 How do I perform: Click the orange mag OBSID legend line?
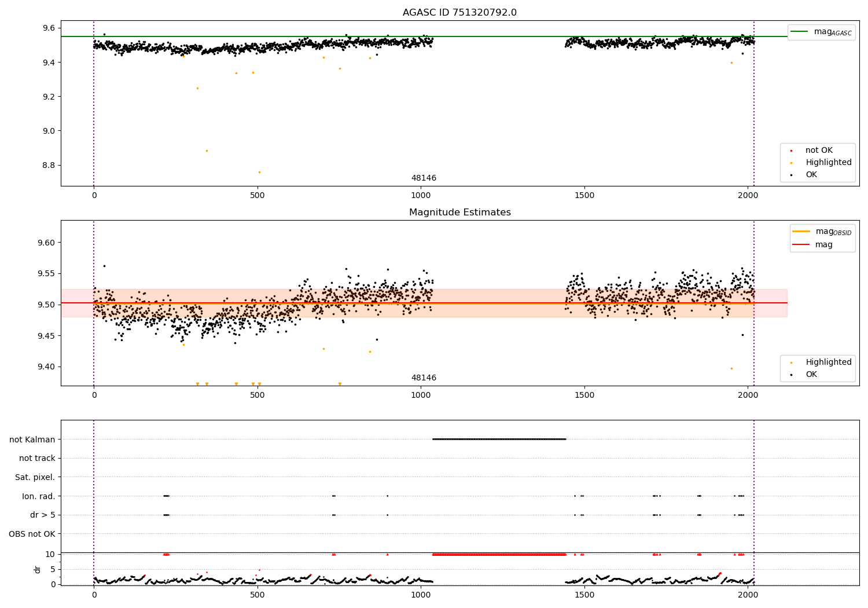pos(801,232)
